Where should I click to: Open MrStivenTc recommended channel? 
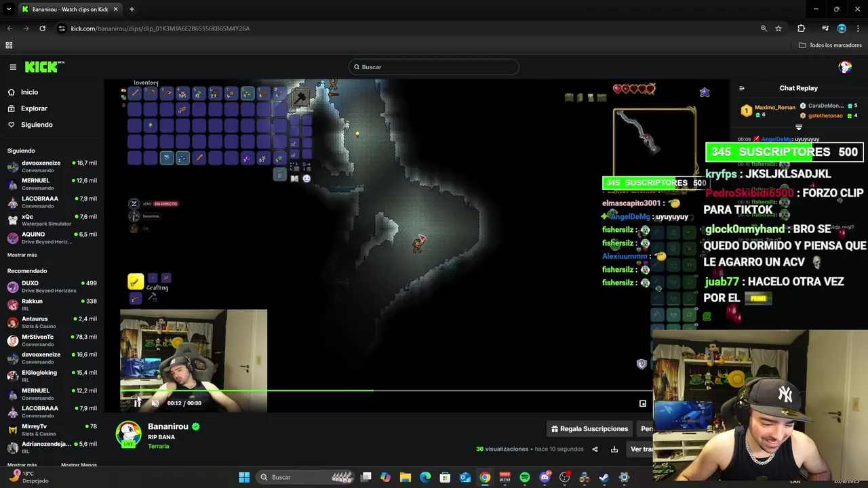point(52,340)
